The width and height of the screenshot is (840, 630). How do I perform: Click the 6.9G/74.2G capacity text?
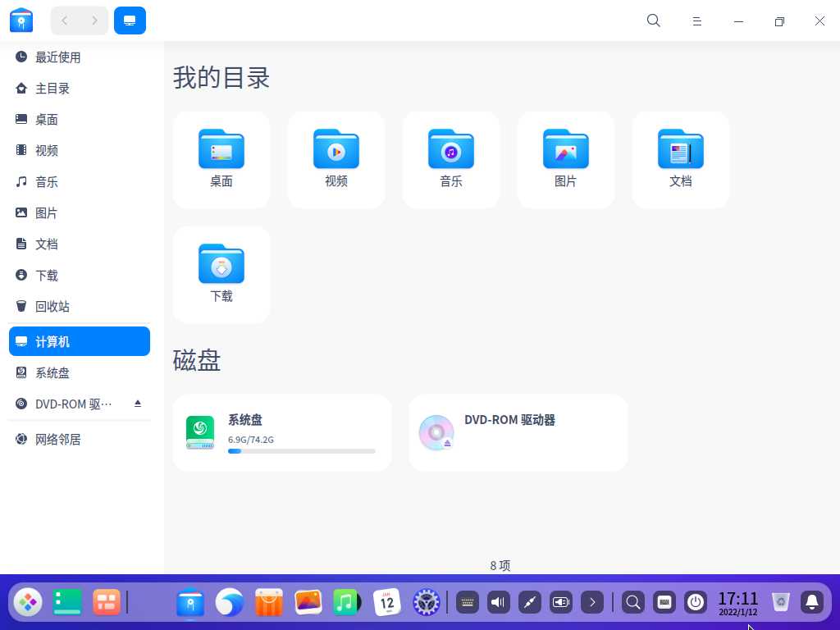[x=251, y=440]
